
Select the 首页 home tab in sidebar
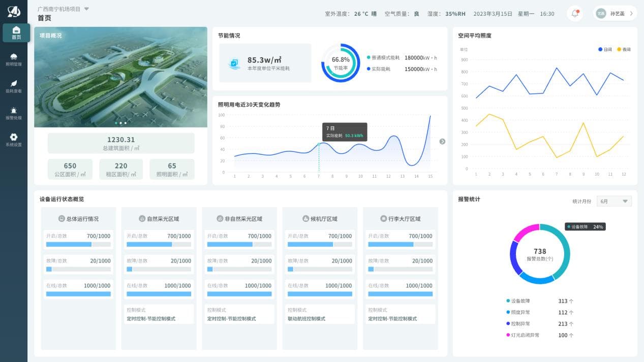point(16,32)
